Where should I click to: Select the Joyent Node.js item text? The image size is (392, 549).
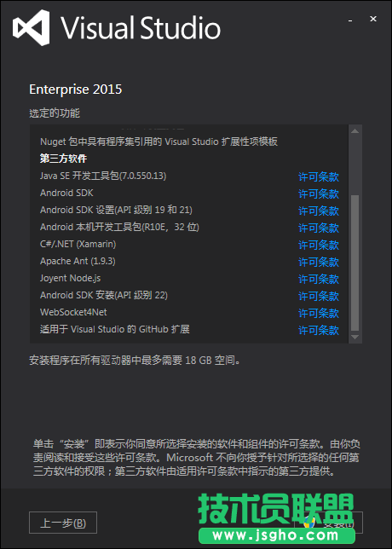71,279
